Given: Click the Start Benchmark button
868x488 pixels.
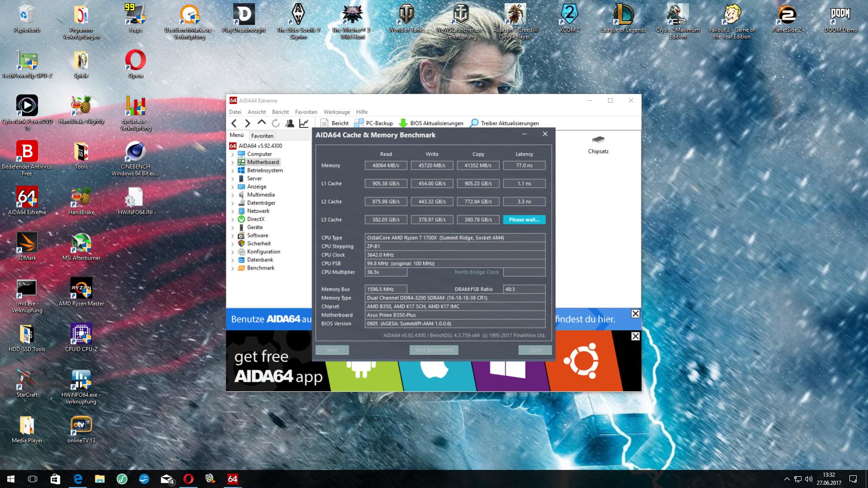Looking at the screenshot, I should (434, 350).
